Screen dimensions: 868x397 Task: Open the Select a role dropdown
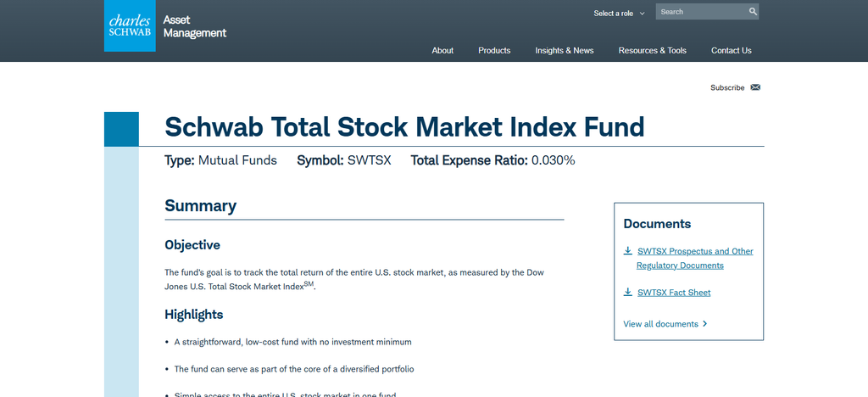(x=619, y=14)
